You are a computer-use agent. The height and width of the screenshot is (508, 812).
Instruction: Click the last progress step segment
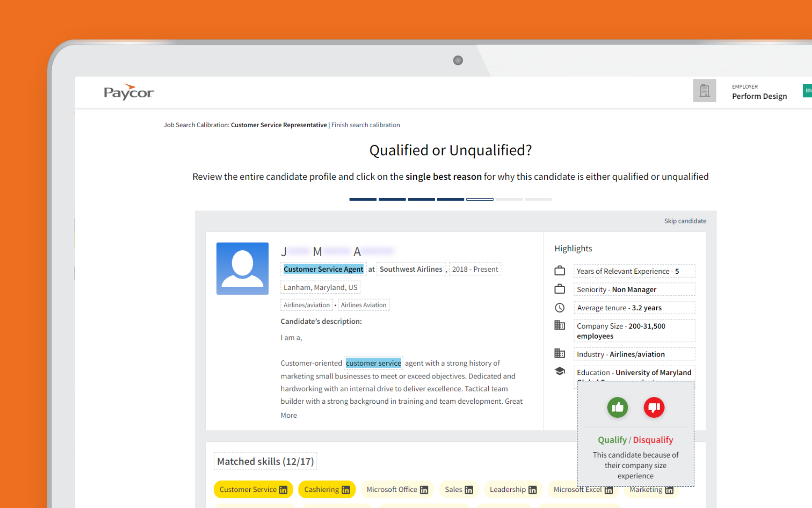(538, 199)
